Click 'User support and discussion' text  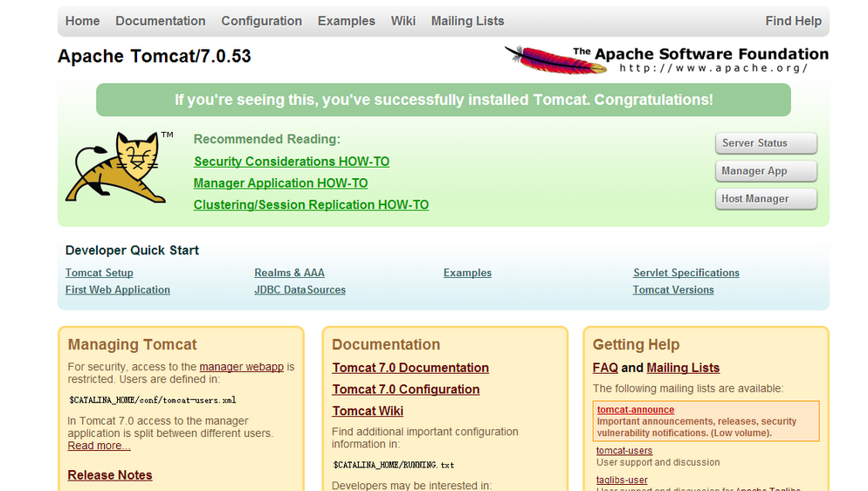point(658,463)
